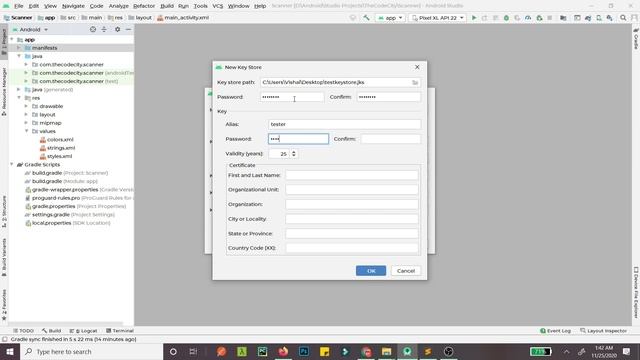The height and width of the screenshot is (360, 640).
Task: Collapse the Gradle Scripts node
Action: click(11, 164)
